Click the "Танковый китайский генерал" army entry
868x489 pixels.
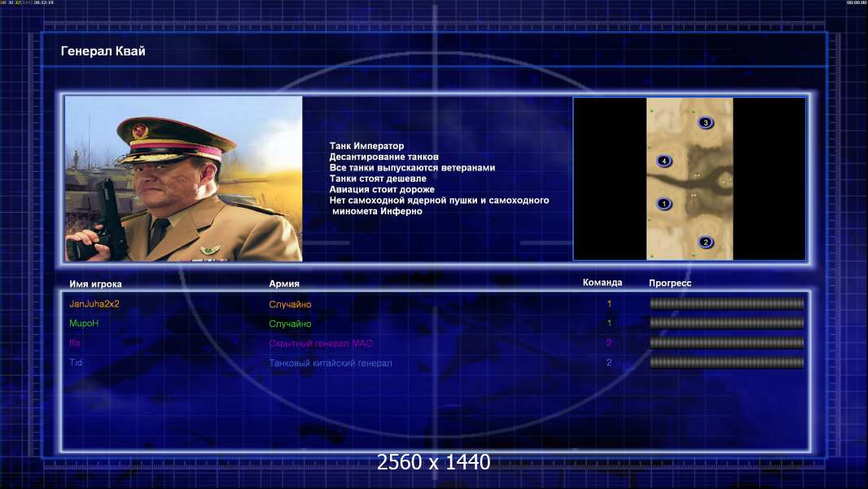click(x=331, y=363)
